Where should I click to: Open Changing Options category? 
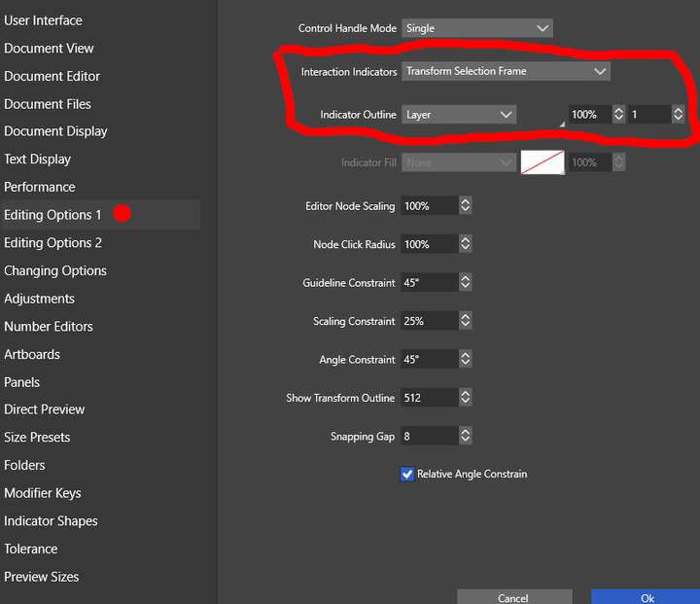point(54,270)
